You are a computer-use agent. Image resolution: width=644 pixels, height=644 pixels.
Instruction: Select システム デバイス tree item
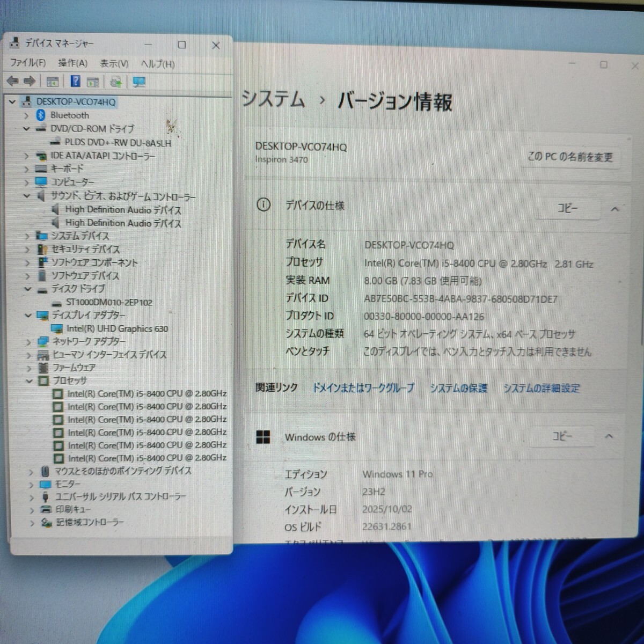pyautogui.click(x=80, y=236)
